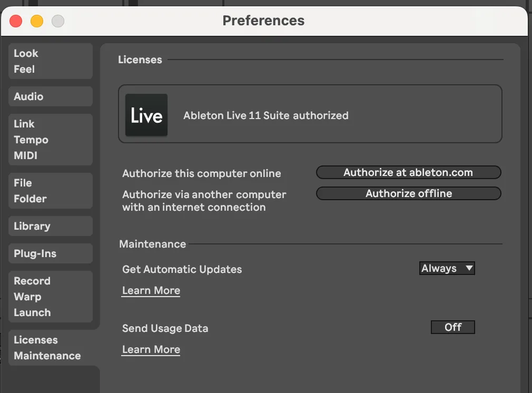Click the Preferences window title
The height and width of the screenshot is (393, 532).
263,21
